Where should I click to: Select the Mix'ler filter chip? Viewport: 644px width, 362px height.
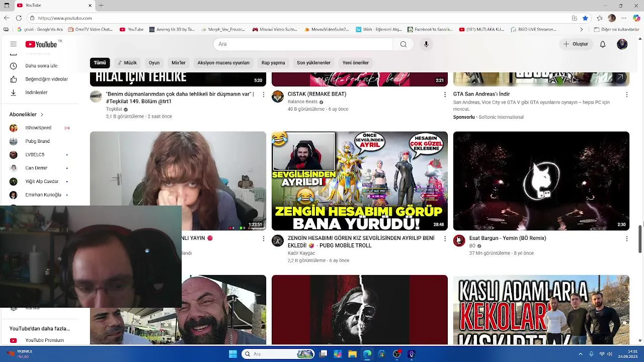coord(179,63)
